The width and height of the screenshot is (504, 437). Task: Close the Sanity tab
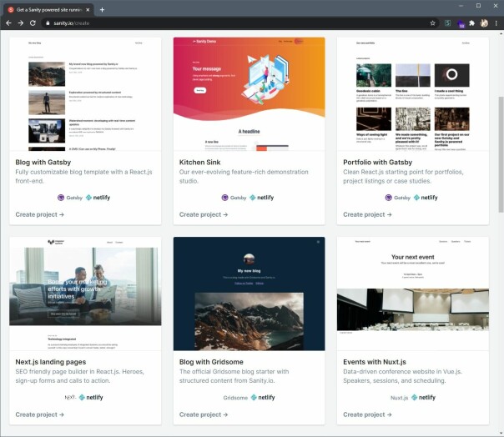(x=88, y=10)
